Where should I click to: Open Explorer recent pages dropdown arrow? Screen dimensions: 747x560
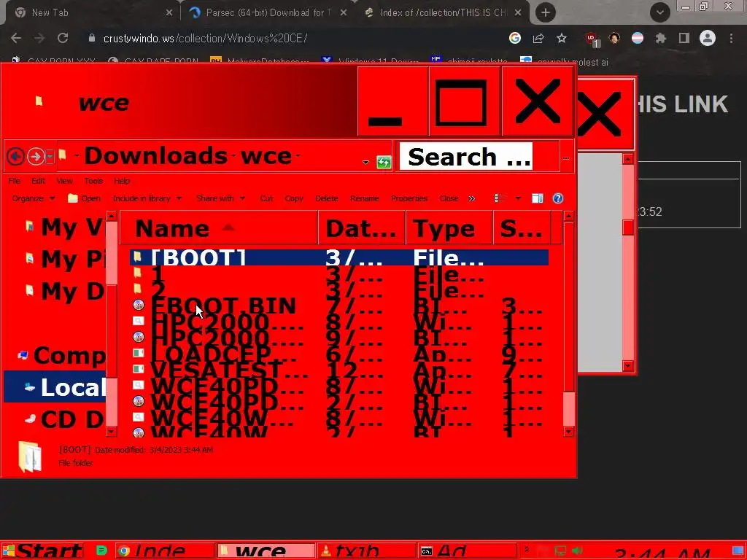pos(50,156)
